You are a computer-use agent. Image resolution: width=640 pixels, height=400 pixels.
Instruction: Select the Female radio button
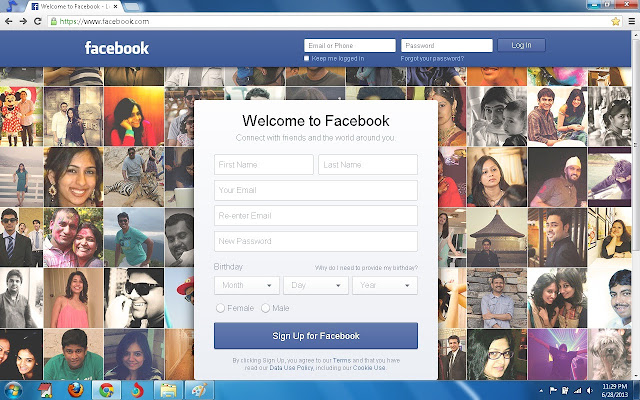tap(220, 308)
